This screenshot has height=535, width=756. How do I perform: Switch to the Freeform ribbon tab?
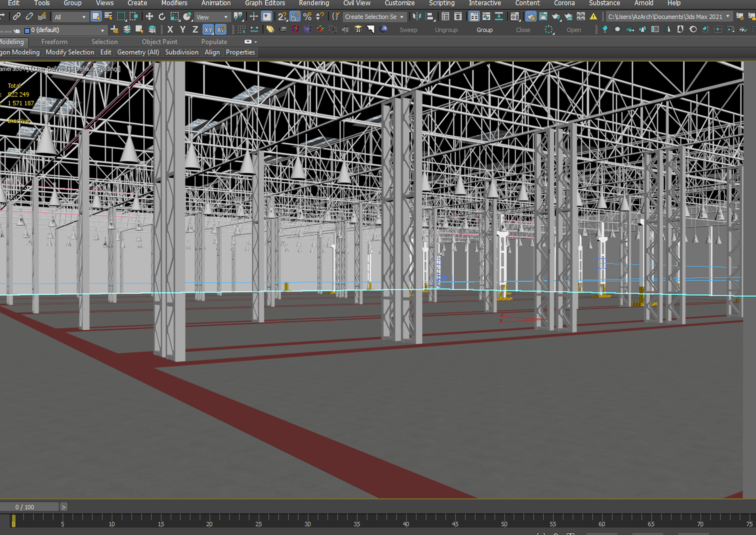(x=54, y=42)
